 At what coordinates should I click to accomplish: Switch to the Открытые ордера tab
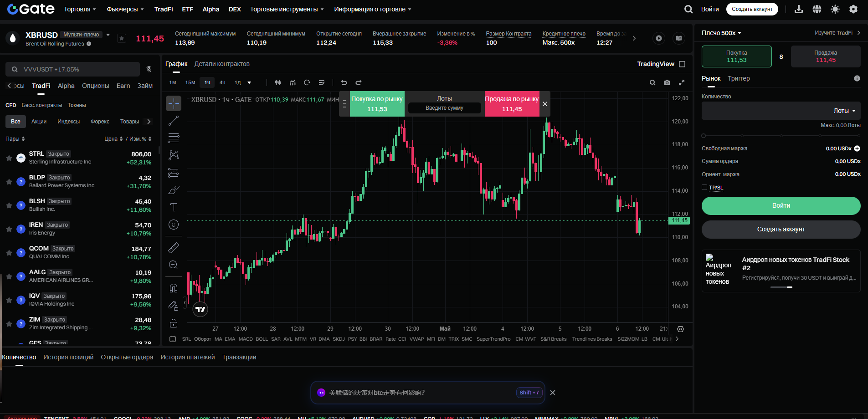(127, 357)
